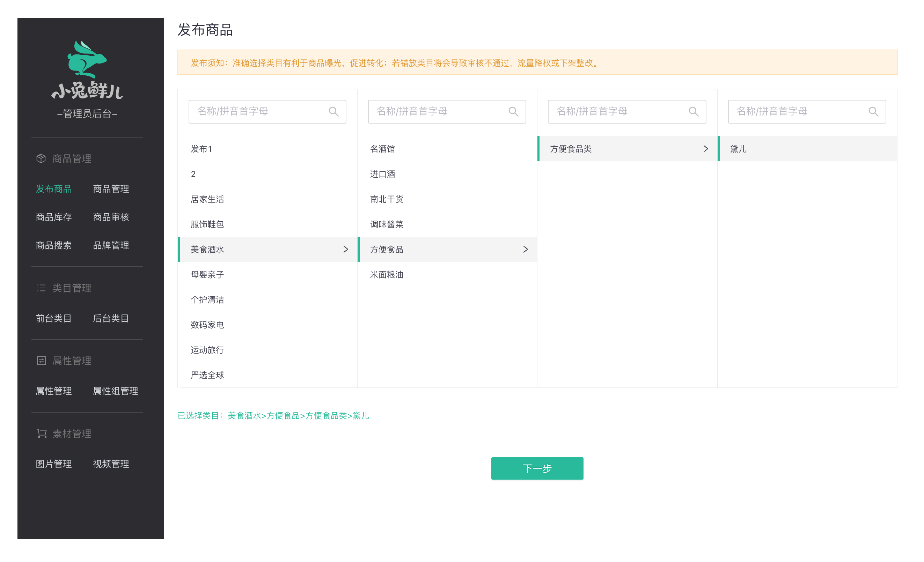The height and width of the screenshot is (562, 924).
Task: Open 前台类目 in the sidebar
Action: pos(54,318)
